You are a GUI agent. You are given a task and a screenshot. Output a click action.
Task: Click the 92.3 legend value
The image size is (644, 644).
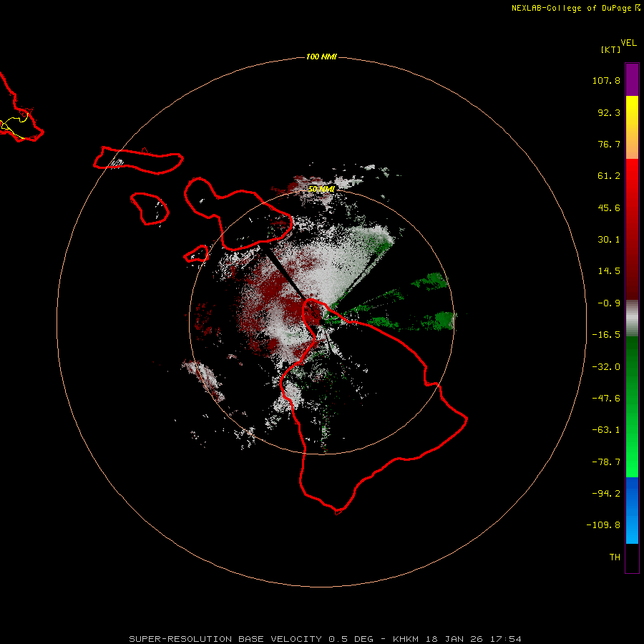[609, 112]
